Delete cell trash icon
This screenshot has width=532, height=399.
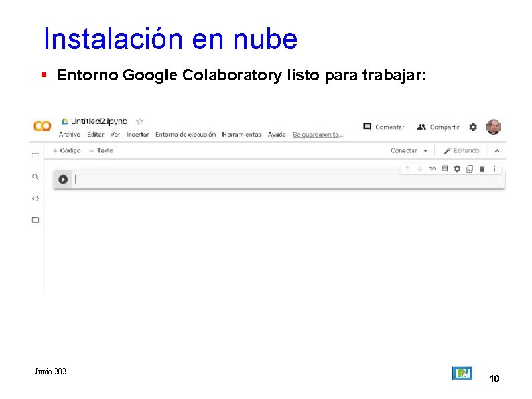[482, 169]
